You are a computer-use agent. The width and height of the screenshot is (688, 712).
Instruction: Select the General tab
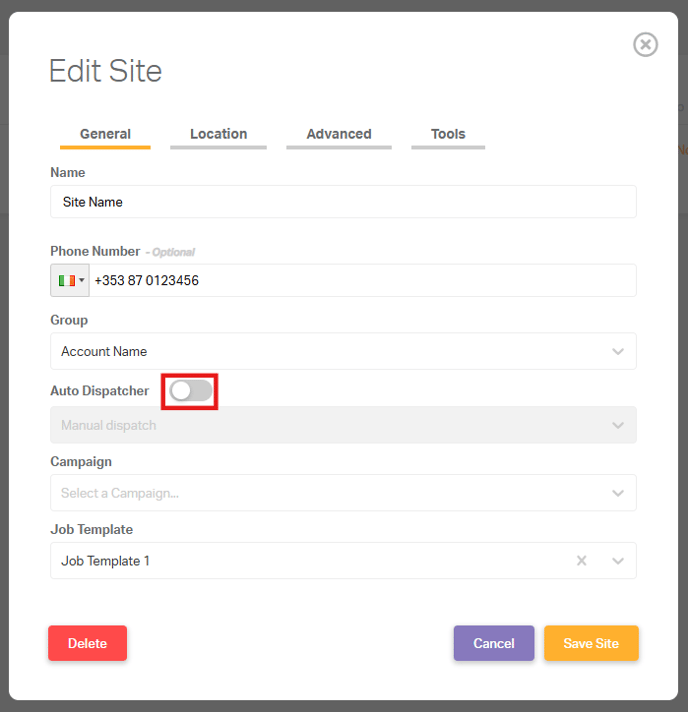105,135
